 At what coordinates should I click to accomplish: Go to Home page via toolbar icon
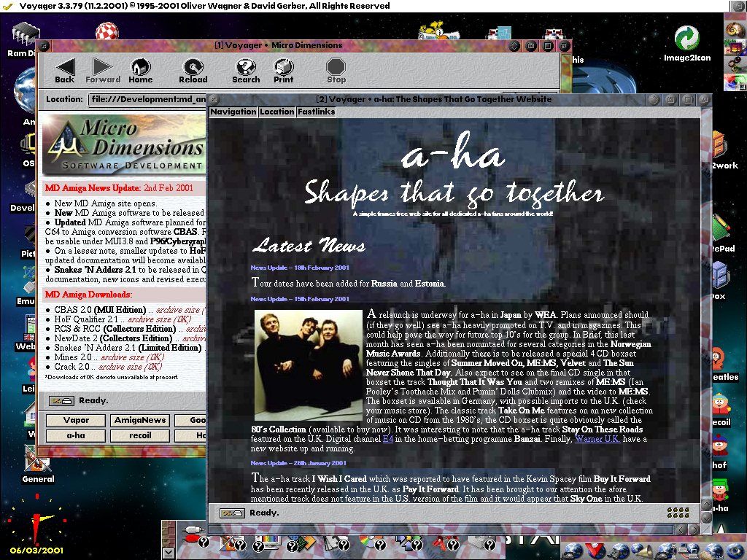(x=141, y=71)
